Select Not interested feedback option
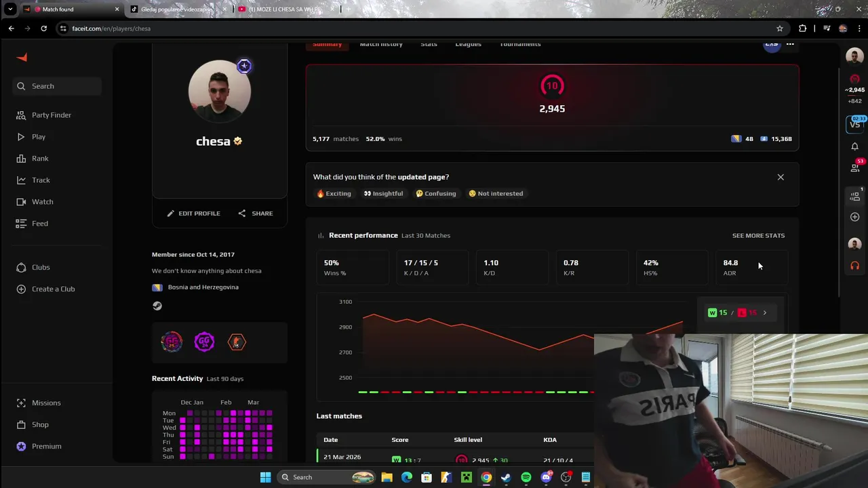This screenshot has height=488, width=868. pos(496,194)
